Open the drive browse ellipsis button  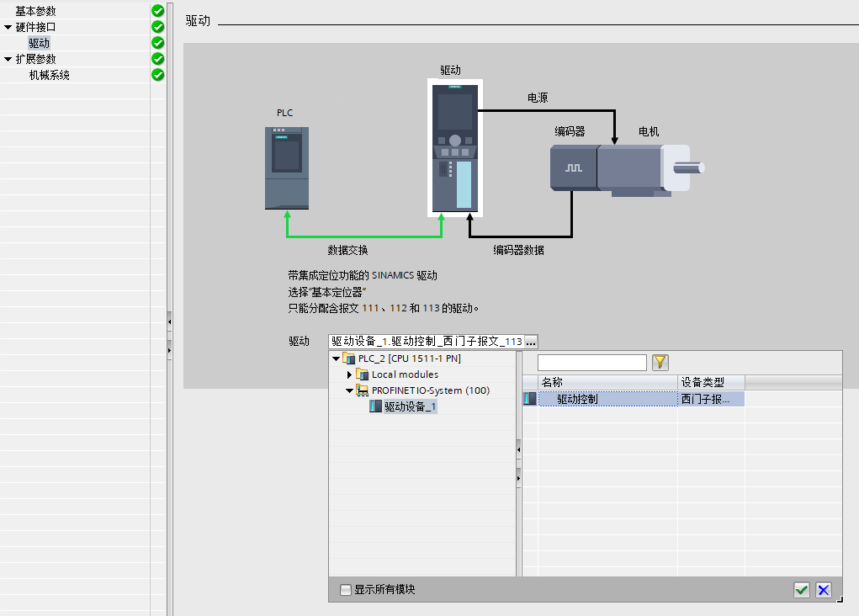pyautogui.click(x=531, y=342)
